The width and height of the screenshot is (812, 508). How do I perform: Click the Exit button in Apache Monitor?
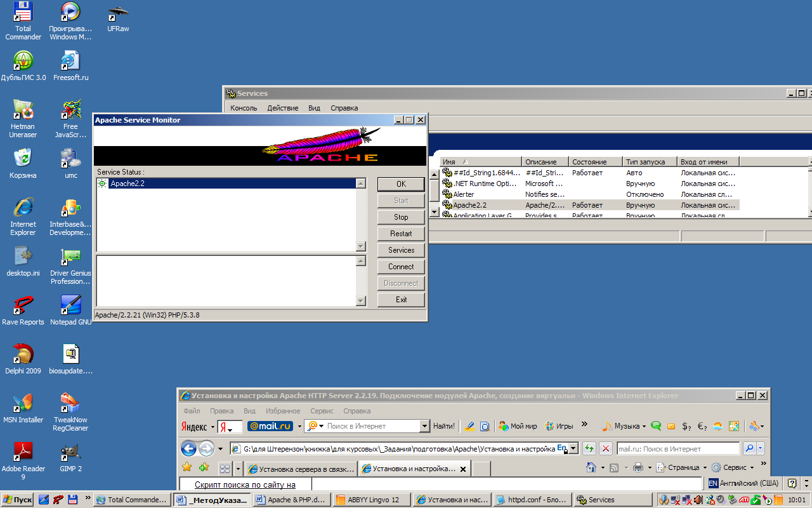401,300
